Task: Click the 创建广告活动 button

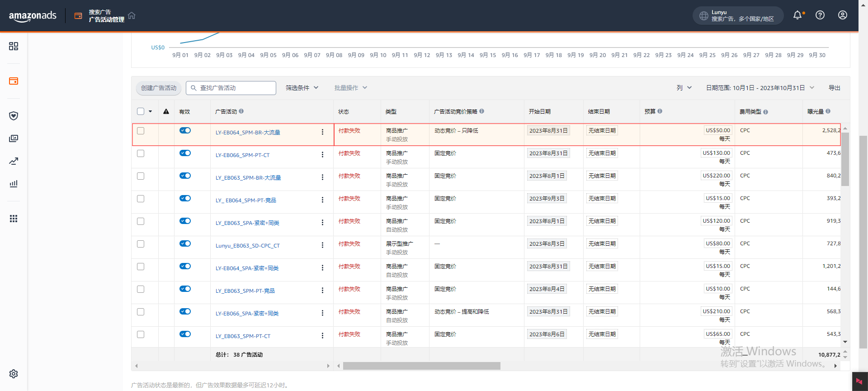Action: [x=159, y=88]
